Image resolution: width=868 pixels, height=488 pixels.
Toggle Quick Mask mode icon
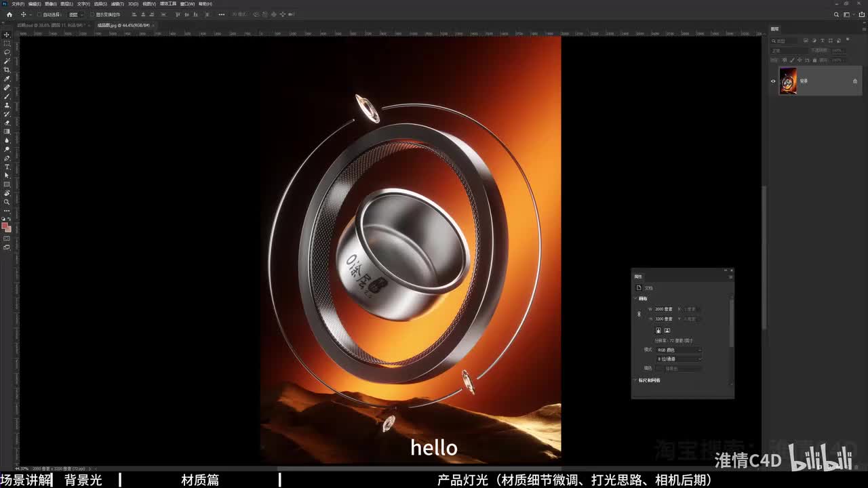[x=7, y=239]
